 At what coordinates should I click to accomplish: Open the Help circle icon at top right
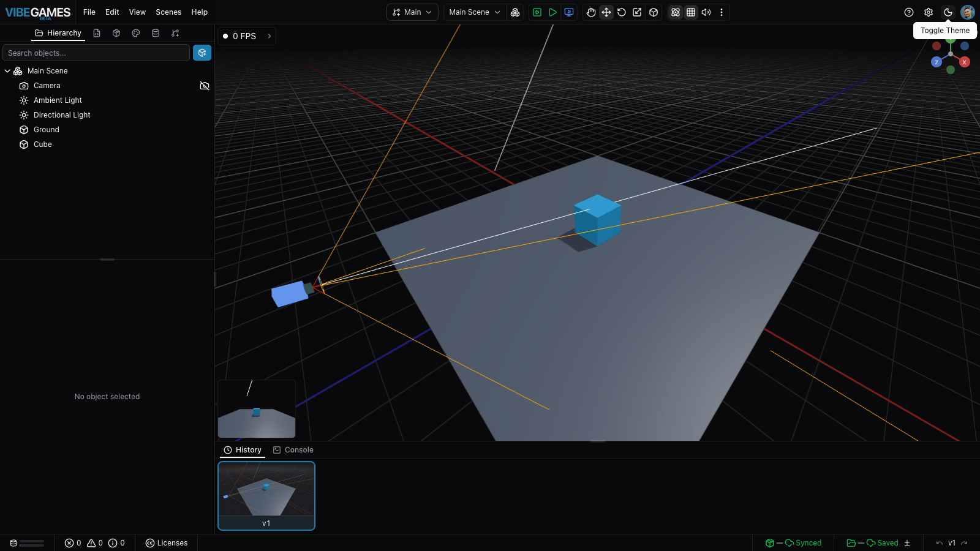(x=909, y=12)
